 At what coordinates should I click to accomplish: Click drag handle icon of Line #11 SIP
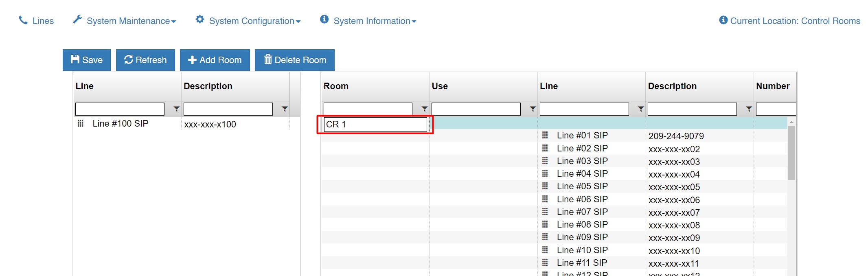[545, 263]
